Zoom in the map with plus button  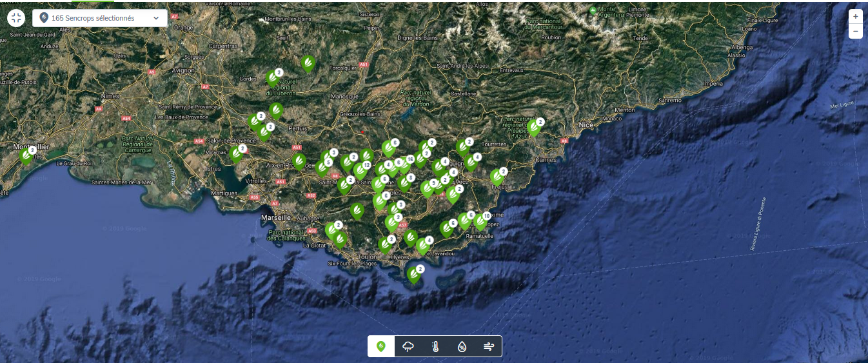coord(855,17)
